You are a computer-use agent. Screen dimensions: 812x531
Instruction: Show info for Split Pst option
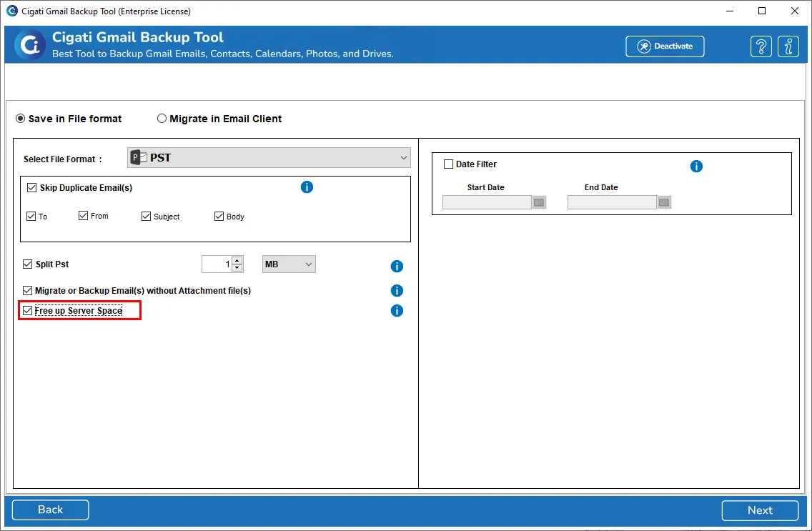[397, 266]
